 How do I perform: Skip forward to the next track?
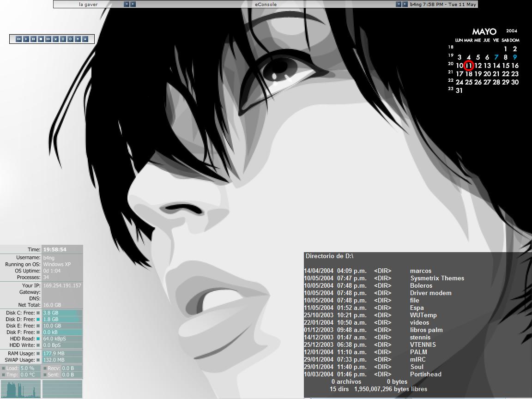(48, 39)
